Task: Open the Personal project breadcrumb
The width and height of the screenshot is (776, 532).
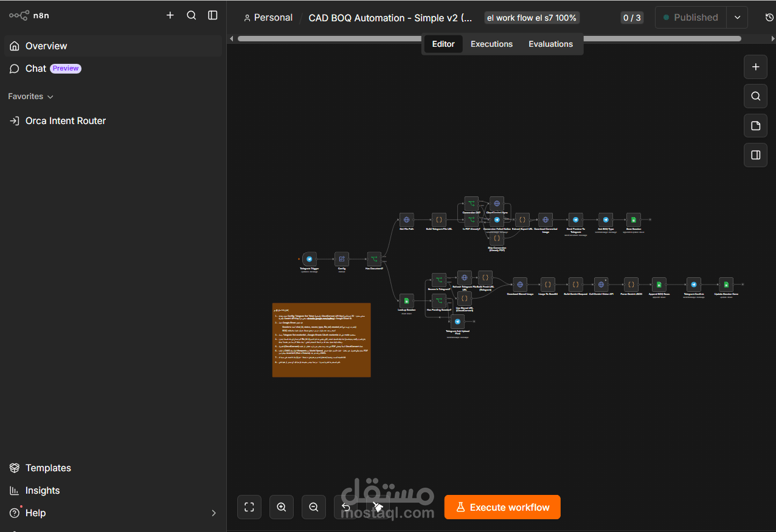Action: (268, 18)
